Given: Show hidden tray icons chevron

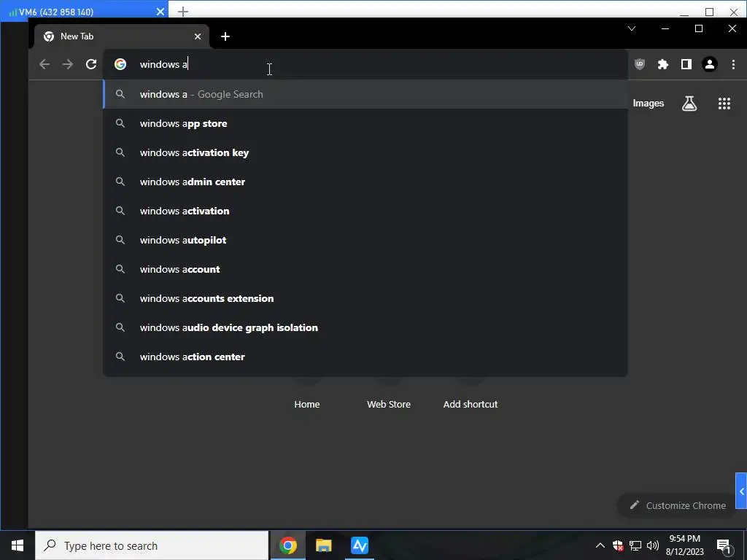Looking at the screenshot, I should pos(600,545).
